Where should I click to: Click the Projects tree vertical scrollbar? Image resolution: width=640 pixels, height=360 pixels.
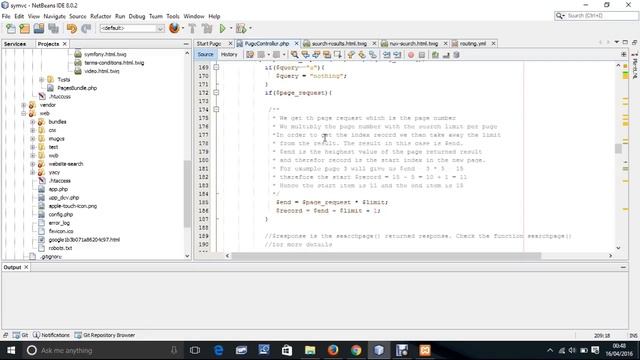coord(187,194)
